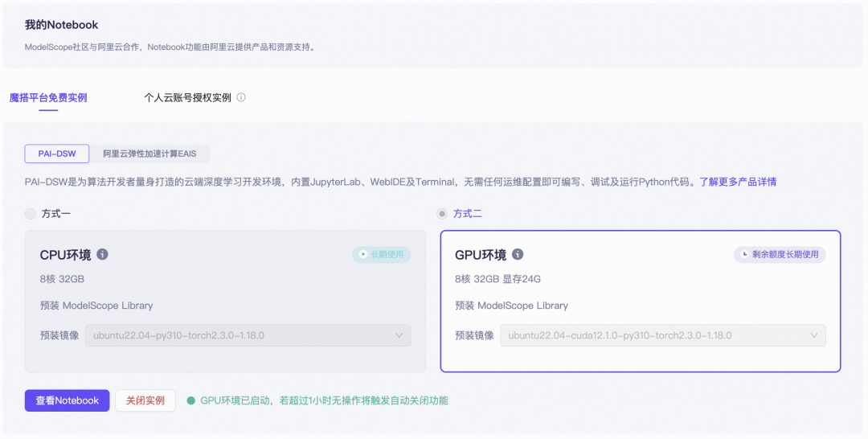Click the CPU spec text 8核 32GB
This screenshot has height=439, width=868.
62,279
